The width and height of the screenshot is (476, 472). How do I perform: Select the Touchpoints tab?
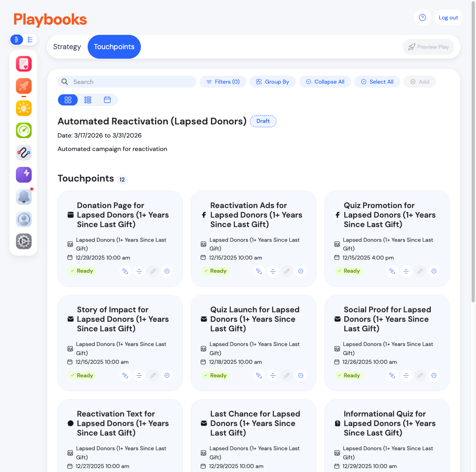114,47
